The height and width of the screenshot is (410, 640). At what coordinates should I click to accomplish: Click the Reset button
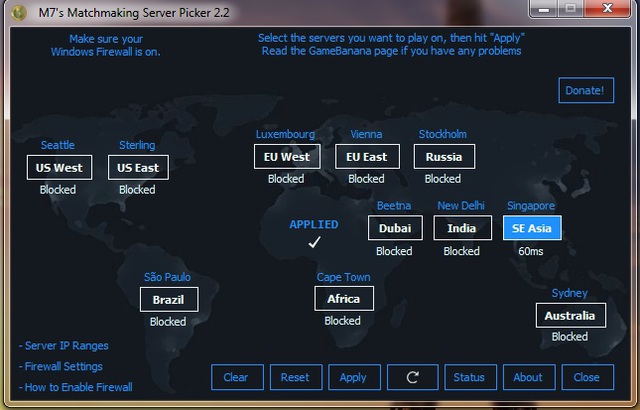pyautogui.click(x=296, y=377)
